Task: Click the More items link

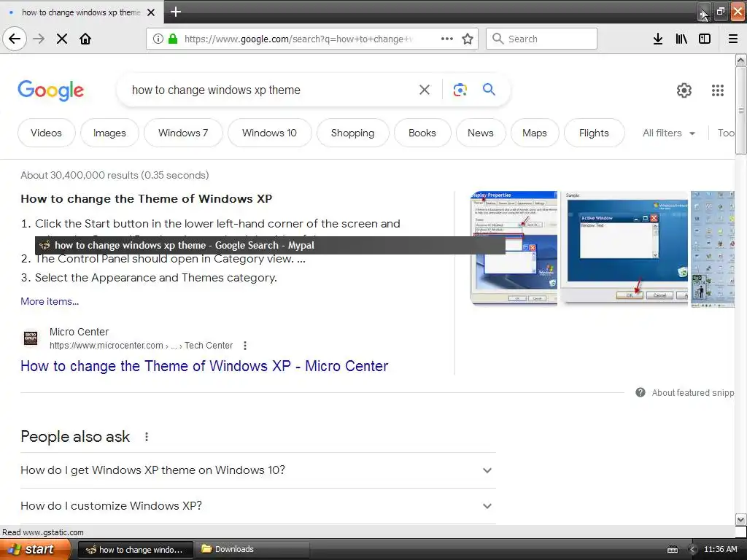Action: tap(50, 301)
